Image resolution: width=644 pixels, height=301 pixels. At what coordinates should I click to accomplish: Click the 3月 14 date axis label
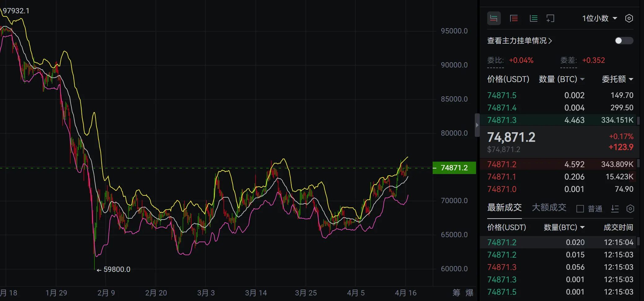coord(256,293)
